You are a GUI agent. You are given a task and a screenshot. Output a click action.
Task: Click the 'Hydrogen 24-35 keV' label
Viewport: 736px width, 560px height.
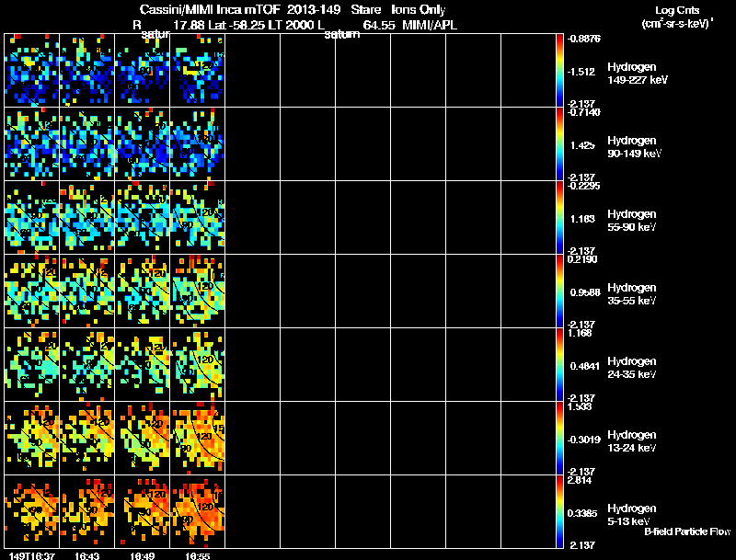coord(632,368)
